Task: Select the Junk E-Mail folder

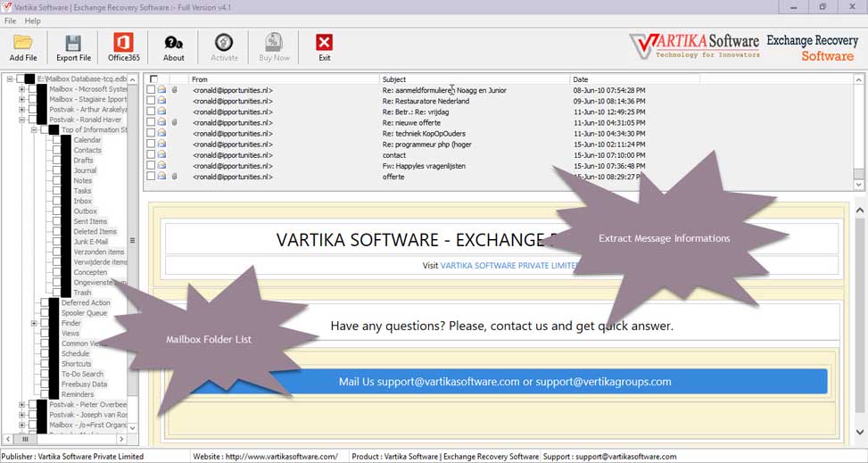Action: (91, 242)
